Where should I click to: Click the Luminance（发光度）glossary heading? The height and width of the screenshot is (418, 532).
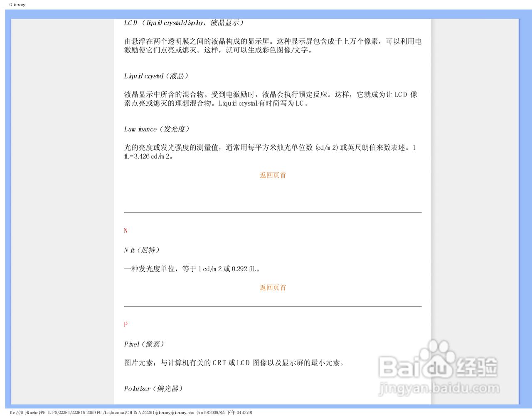coord(157,129)
